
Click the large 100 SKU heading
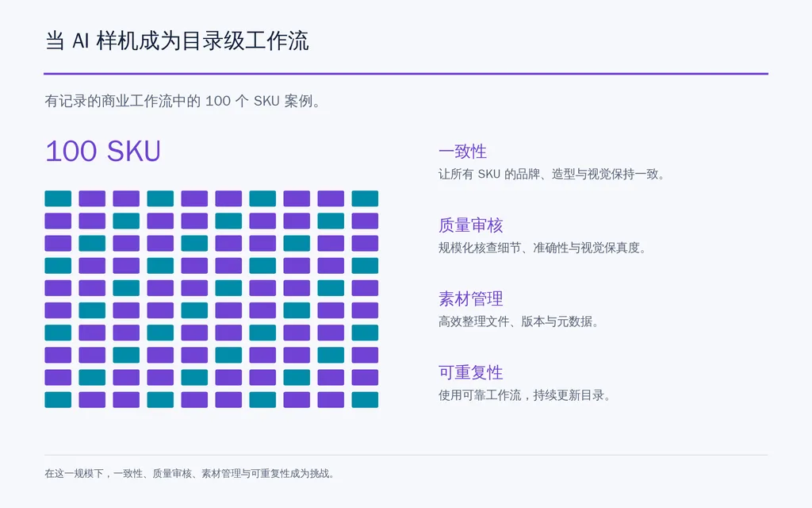click(x=103, y=152)
